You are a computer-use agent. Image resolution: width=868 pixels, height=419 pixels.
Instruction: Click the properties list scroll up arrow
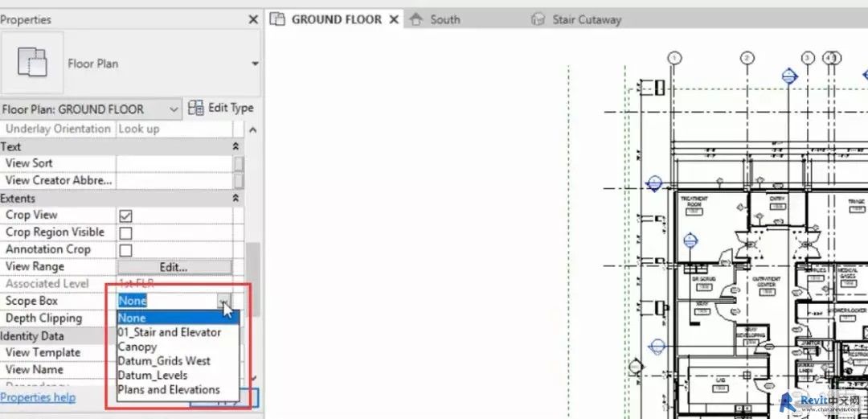coord(253,130)
